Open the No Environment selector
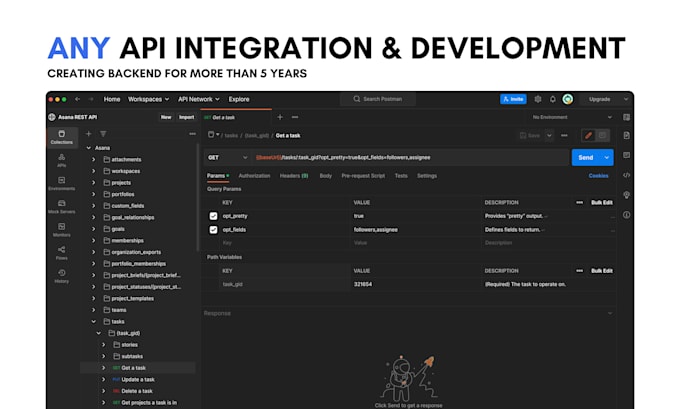Screen dimensions: 680x409 pos(572,117)
